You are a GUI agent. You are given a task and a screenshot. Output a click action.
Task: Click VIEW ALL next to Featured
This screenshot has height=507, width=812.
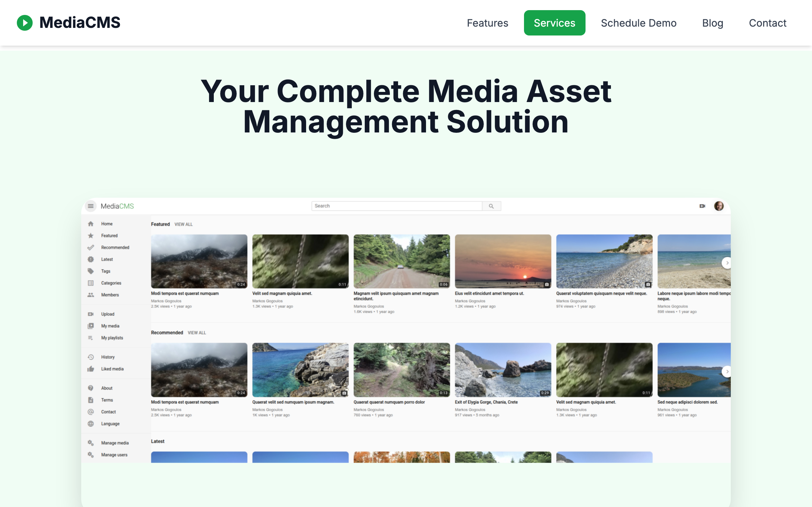[x=183, y=224]
